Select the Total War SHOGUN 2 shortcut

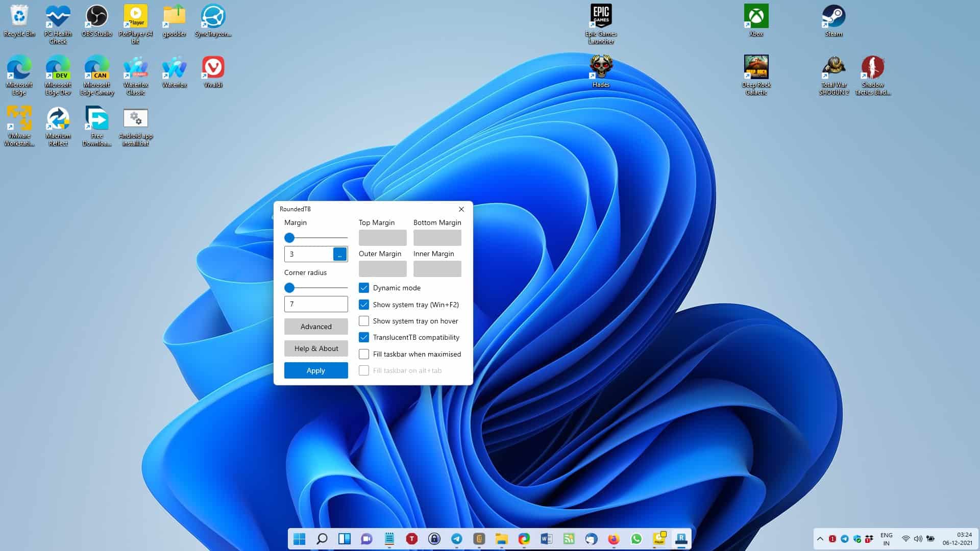pyautogui.click(x=834, y=76)
